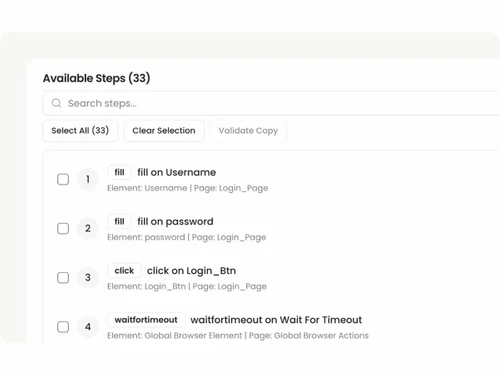The height and width of the screenshot is (375, 500).
Task: Click step number 1 badge
Action: pos(88,179)
